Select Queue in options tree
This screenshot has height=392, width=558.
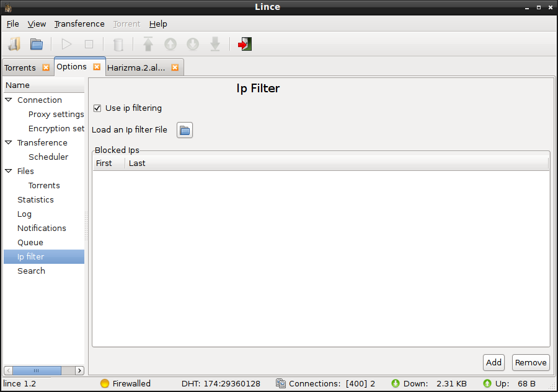click(30, 242)
